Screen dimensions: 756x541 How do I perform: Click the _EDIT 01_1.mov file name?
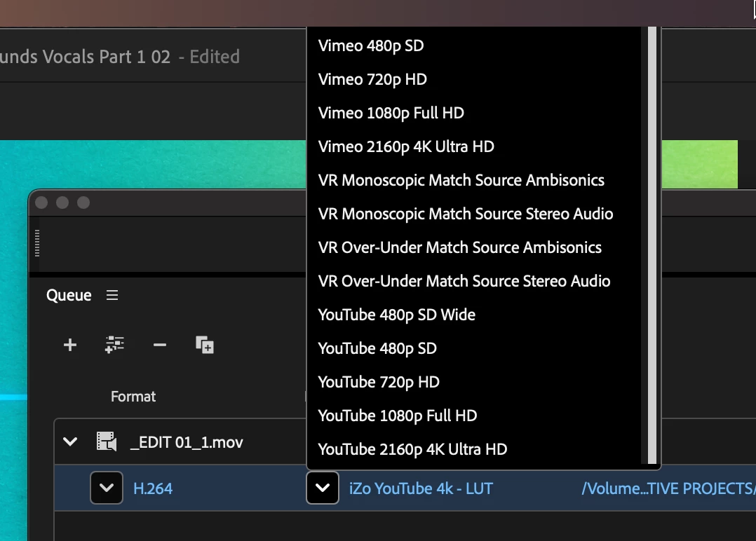tap(187, 442)
